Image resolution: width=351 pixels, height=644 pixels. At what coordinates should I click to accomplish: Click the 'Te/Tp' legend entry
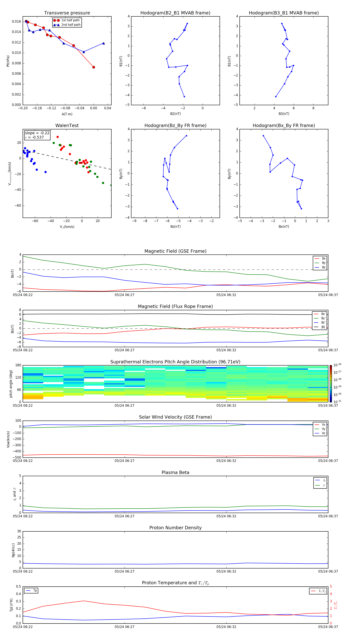(x=318, y=591)
